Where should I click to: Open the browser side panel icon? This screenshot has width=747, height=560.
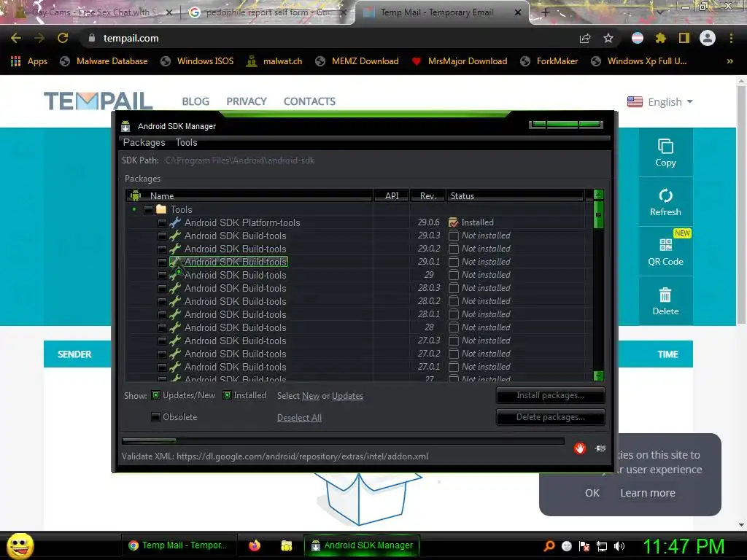(684, 38)
